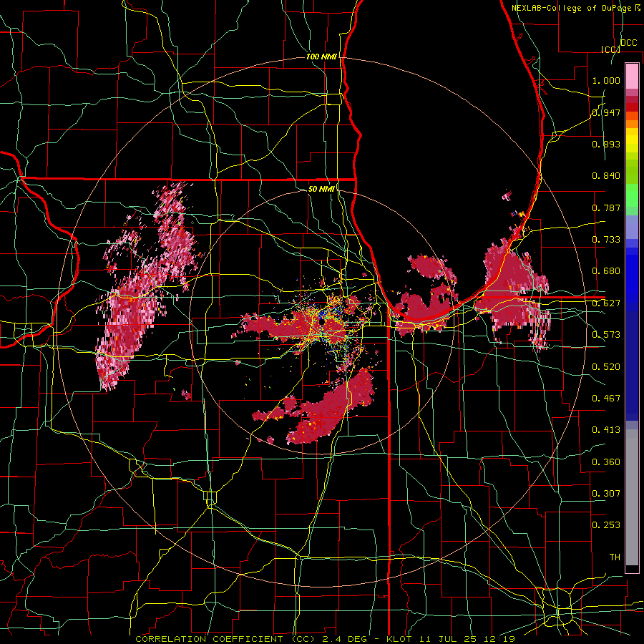Click the 0.893 color scale value

click(606, 144)
